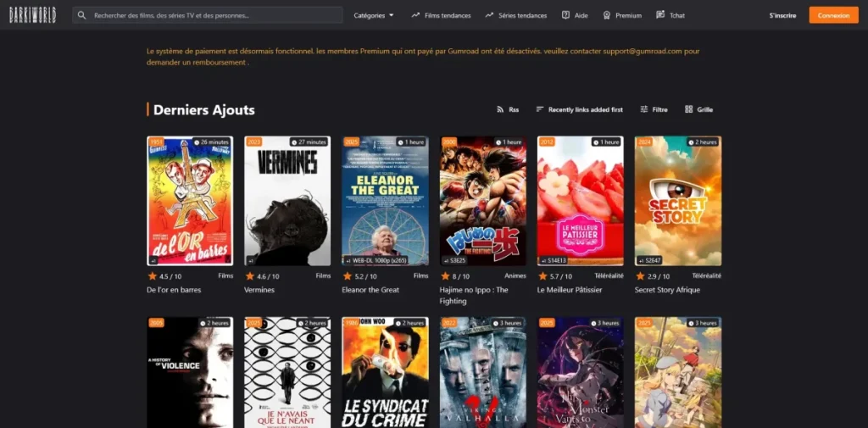
Task: Open the Aide menu item
Action: (x=575, y=15)
